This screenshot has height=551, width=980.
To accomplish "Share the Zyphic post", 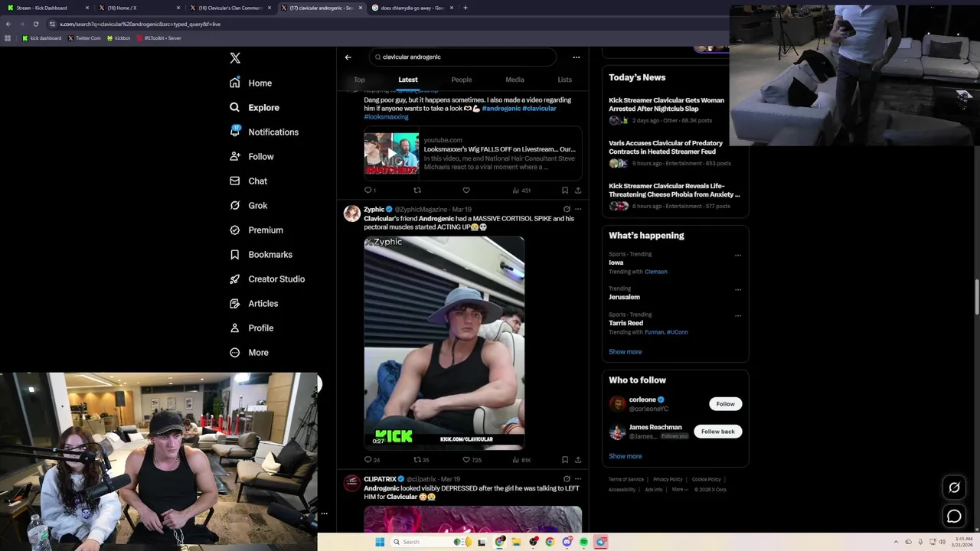I will click(x=578, y=460).
